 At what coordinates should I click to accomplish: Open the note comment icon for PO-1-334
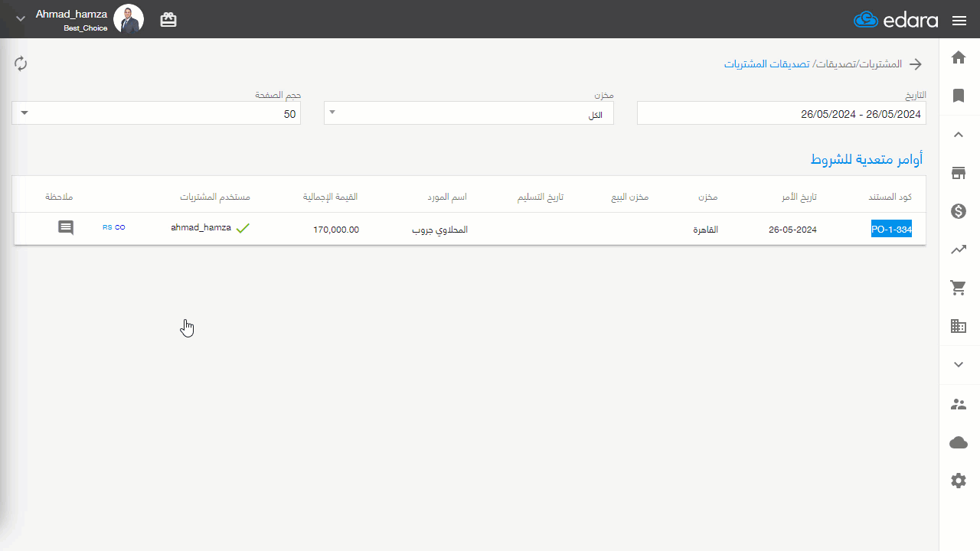(66, 228)
